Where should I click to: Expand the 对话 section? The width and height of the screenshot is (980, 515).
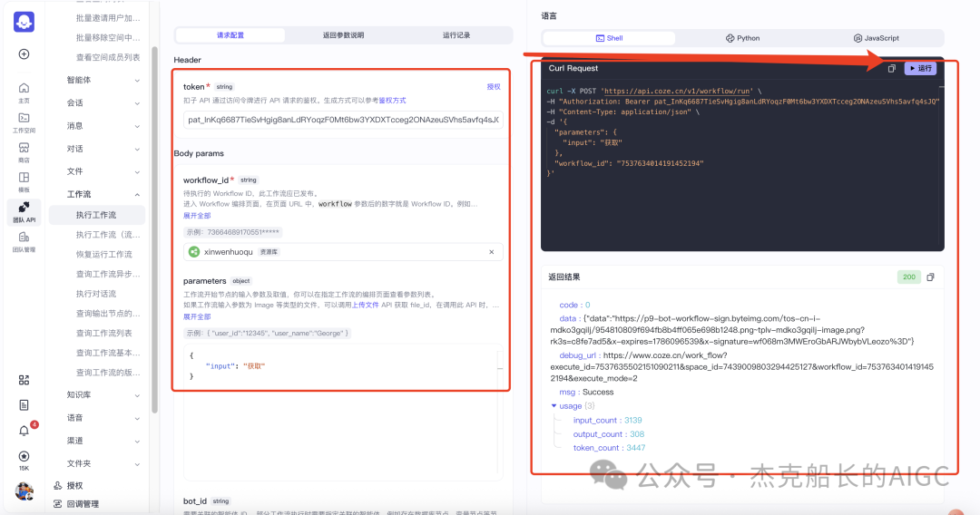coord(103,149)
